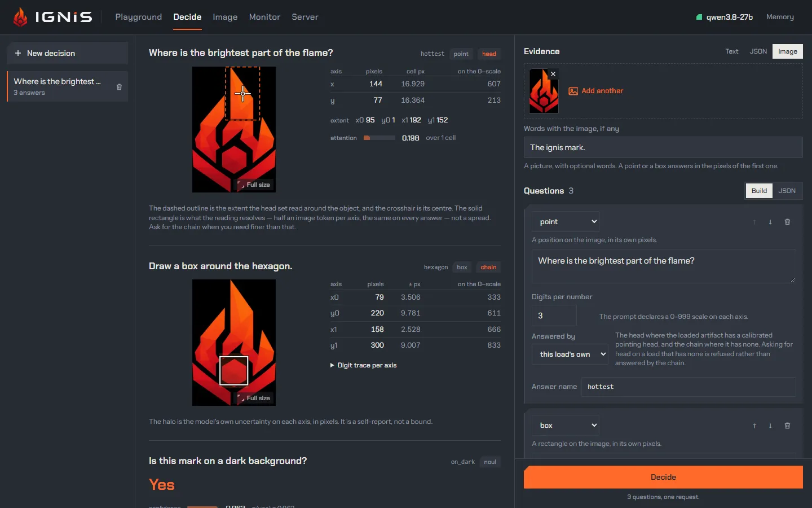Open the Playground tab
The image size is (812, 508).
[138, 17]
